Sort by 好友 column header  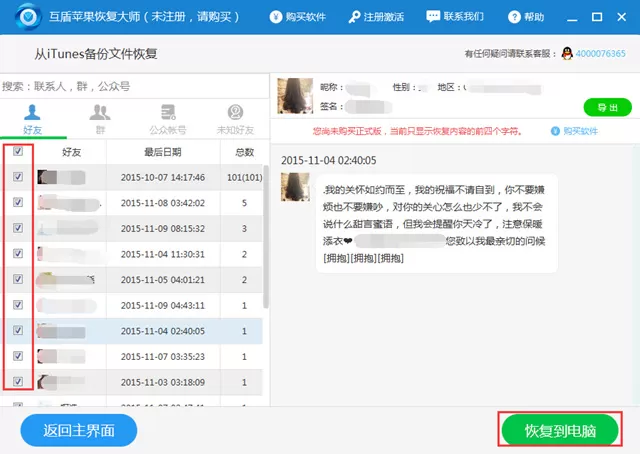pyautogui.click(x=71, y=152)
